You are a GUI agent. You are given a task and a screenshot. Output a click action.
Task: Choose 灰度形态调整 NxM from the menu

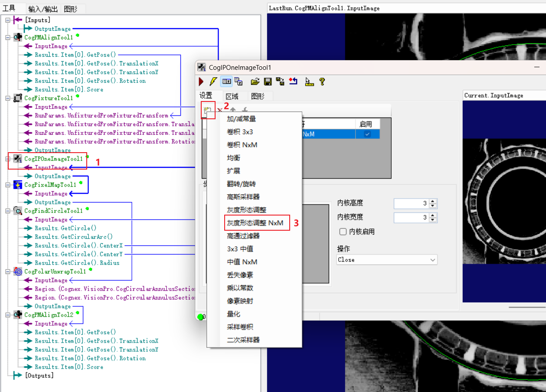pyautogui.click(x=255, y=223)
